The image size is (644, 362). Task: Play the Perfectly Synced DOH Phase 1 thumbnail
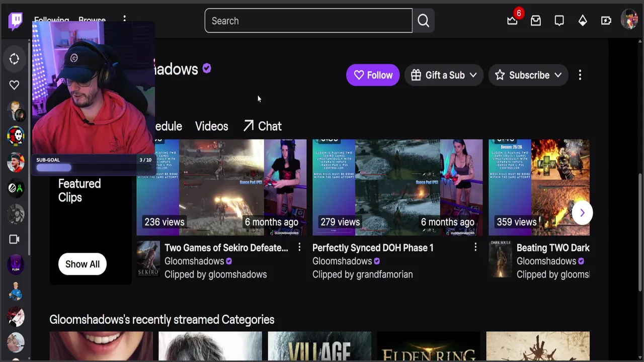click(397, 188)
